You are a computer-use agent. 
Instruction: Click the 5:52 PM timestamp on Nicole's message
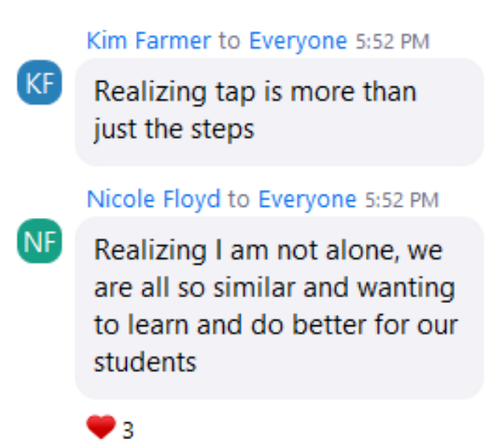tap(402, 199)
